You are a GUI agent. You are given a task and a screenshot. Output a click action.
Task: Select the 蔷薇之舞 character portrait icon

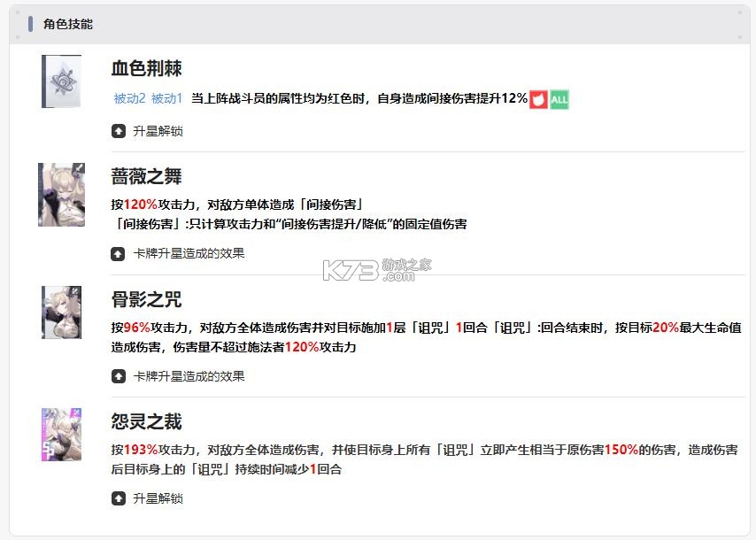[x=60, y=193]
